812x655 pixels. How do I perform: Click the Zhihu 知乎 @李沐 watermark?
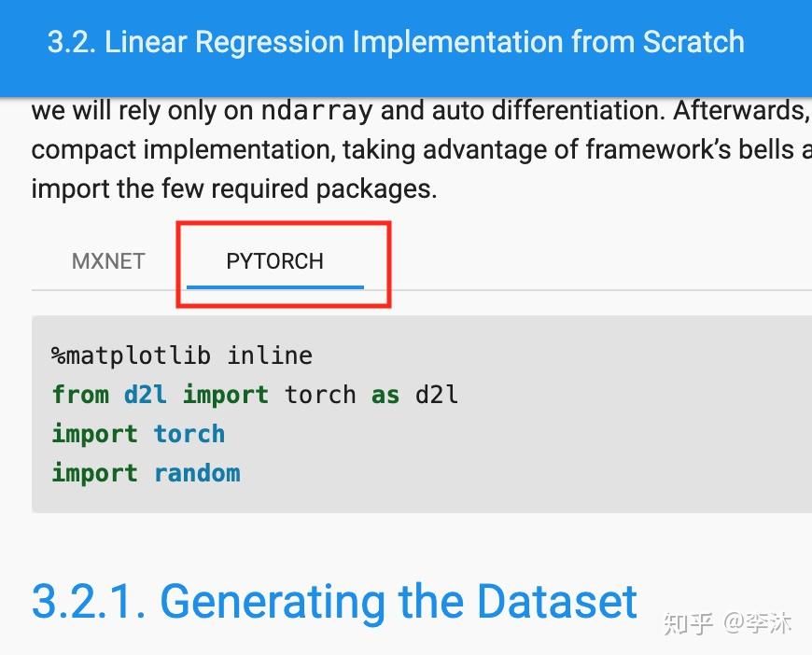[727, 622]
